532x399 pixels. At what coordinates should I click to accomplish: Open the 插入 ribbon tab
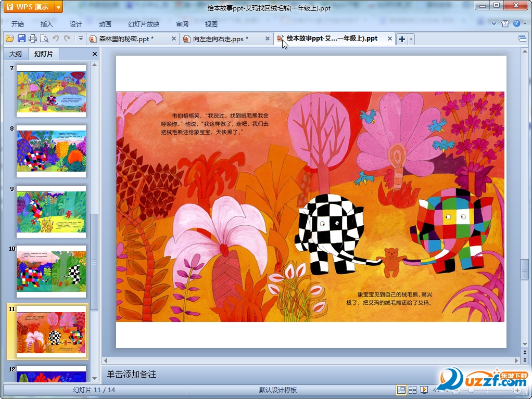click(47, 24)
